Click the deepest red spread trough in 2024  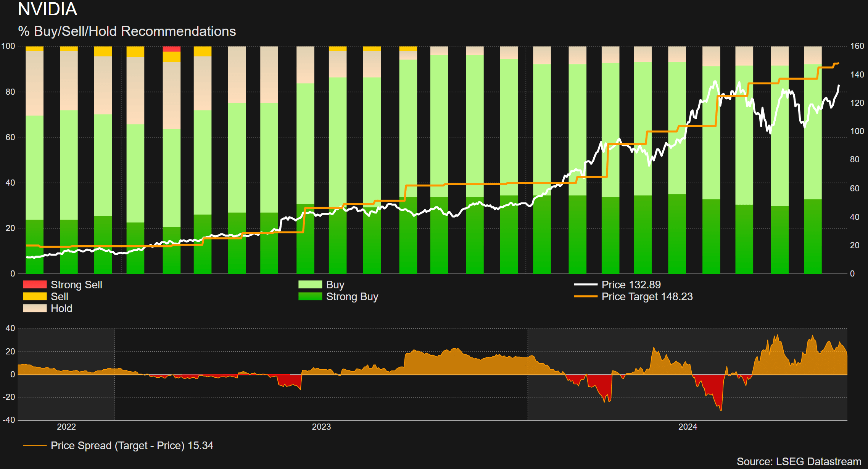tap(721, 409)
